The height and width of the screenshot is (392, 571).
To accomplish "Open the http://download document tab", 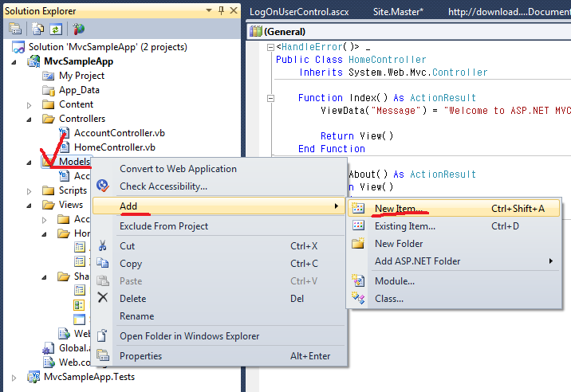I will 510,12.
